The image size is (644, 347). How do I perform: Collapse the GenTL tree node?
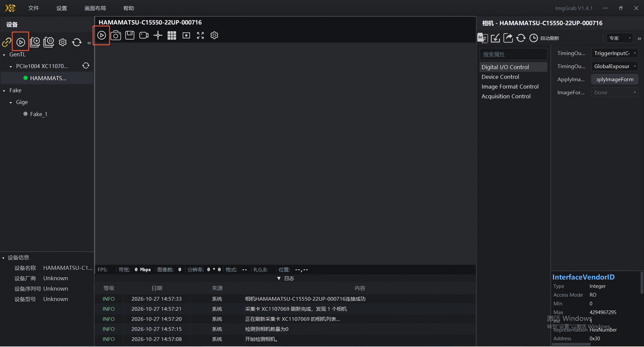[x=4, y=54]
